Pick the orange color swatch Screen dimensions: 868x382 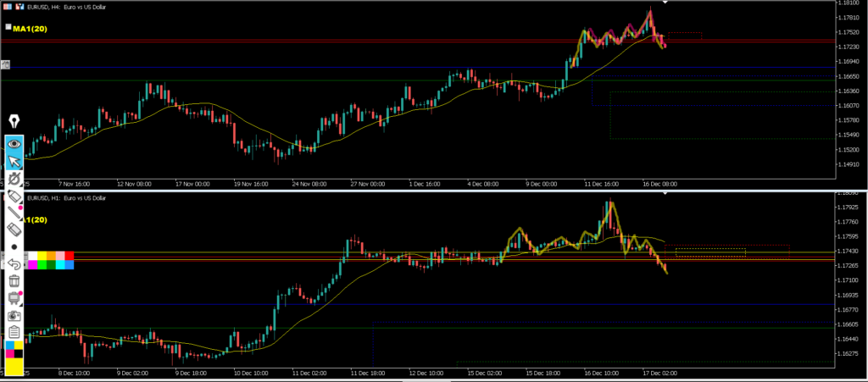pyautogui.click(x=51, y=256)
